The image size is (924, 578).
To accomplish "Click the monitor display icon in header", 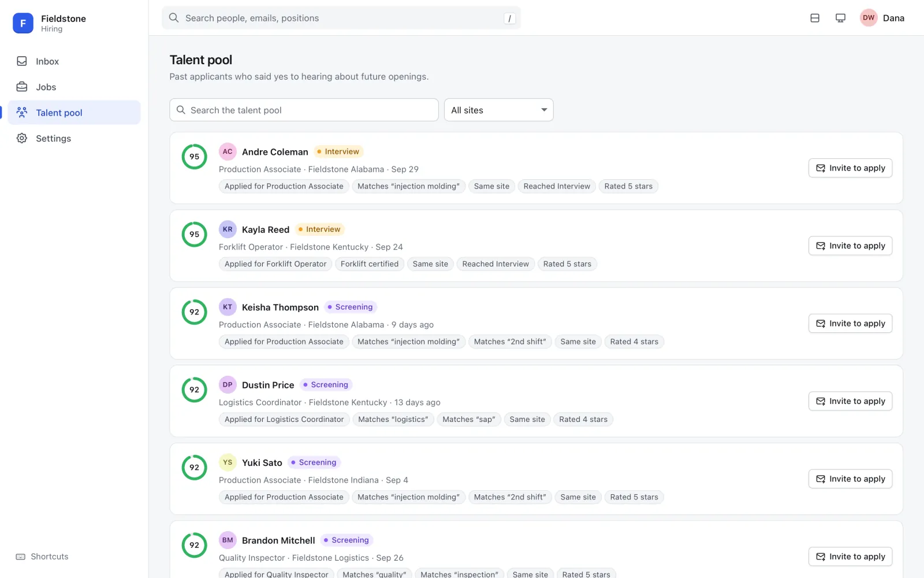I will pyautogui.click(x=840, y=18).
